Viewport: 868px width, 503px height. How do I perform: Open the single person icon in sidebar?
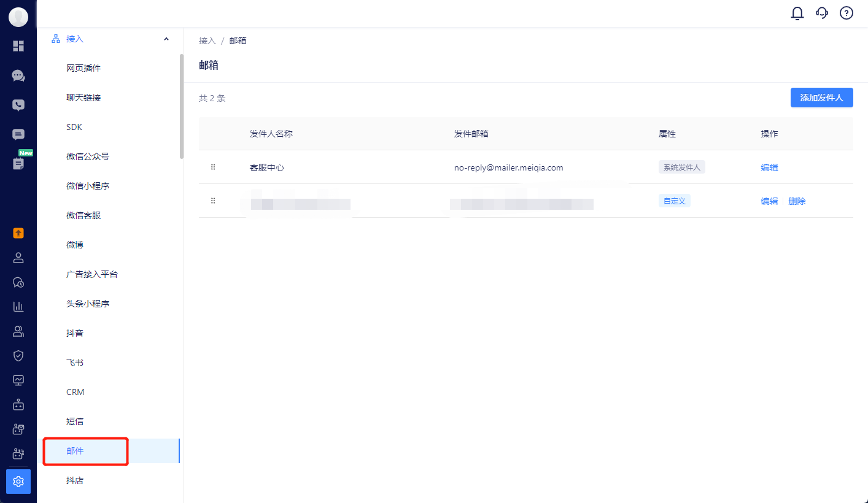18,258
